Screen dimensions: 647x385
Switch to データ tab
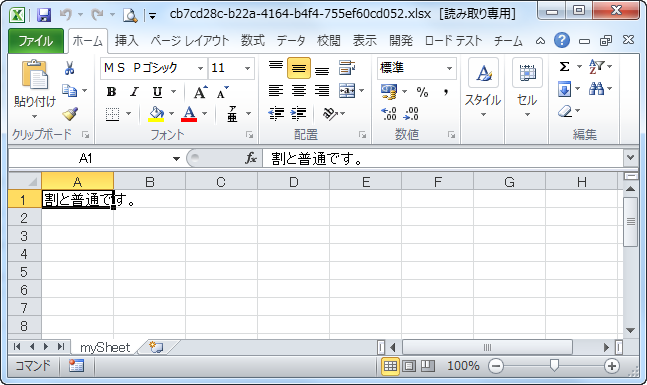(x=291, y=41)
